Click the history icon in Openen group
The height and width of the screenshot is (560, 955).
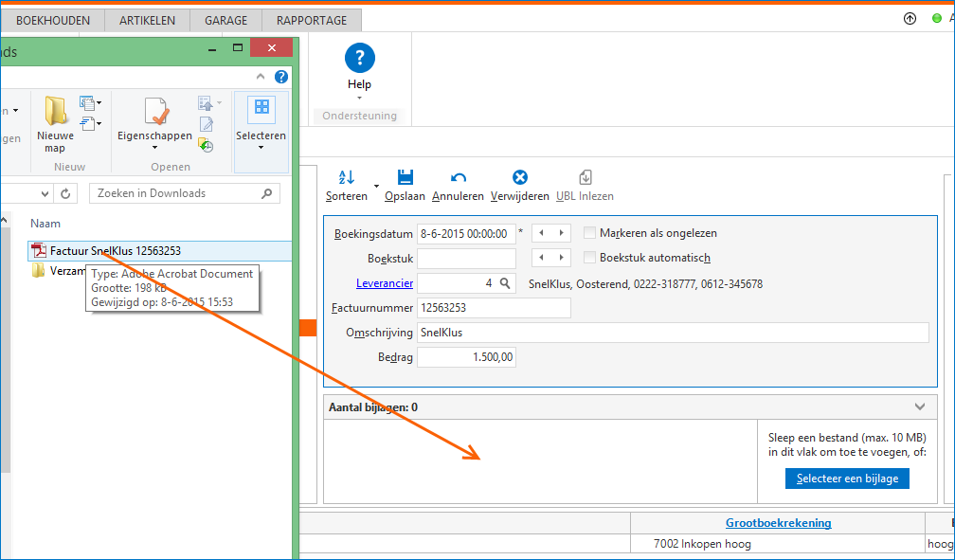pyautogui.click(x=206, y=145)
